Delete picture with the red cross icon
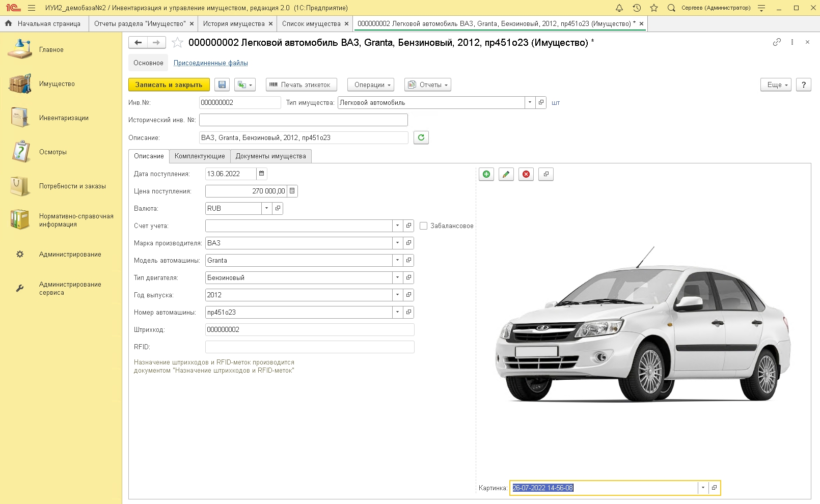 pos(526,174)
